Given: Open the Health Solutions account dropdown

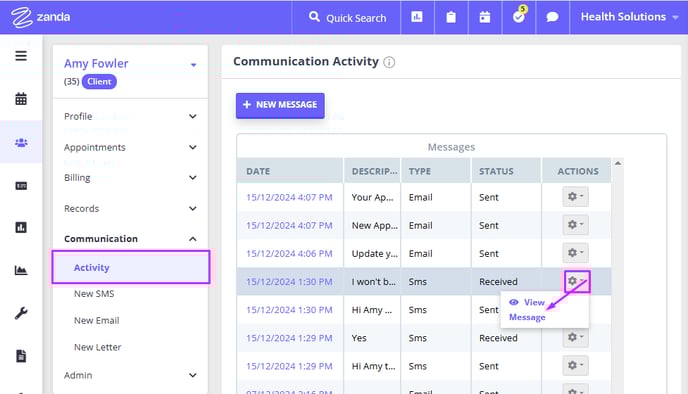Looking at the screenshot, I should coord(629,17).
